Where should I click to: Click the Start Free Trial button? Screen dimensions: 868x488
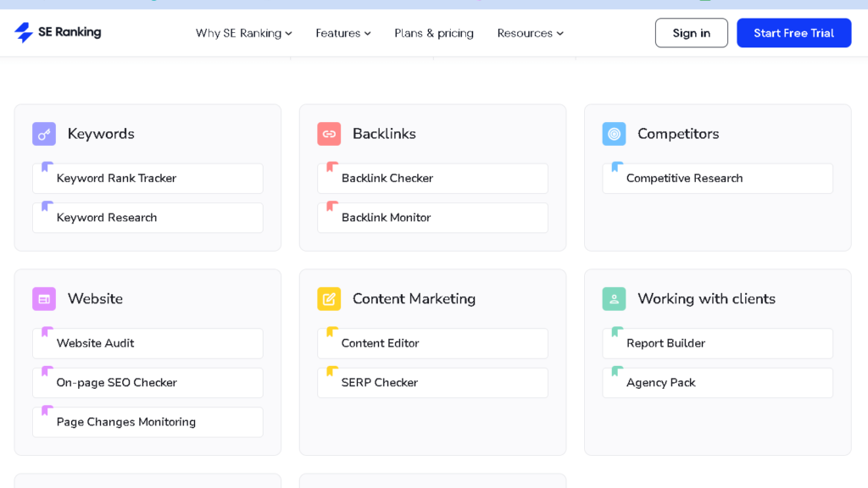point(793,33)
